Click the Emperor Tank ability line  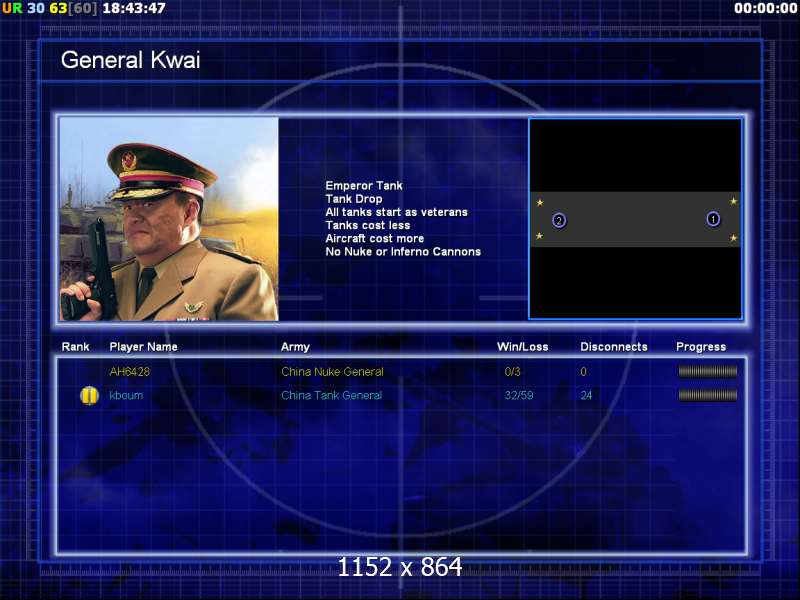(x=364, y=186)
